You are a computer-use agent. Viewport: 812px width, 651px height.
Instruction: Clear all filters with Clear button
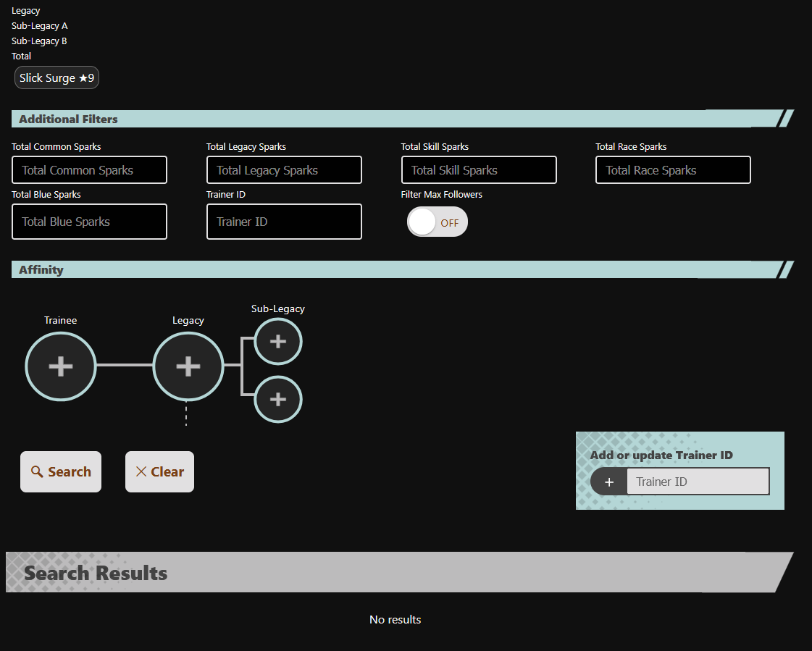tap(159, 472)
